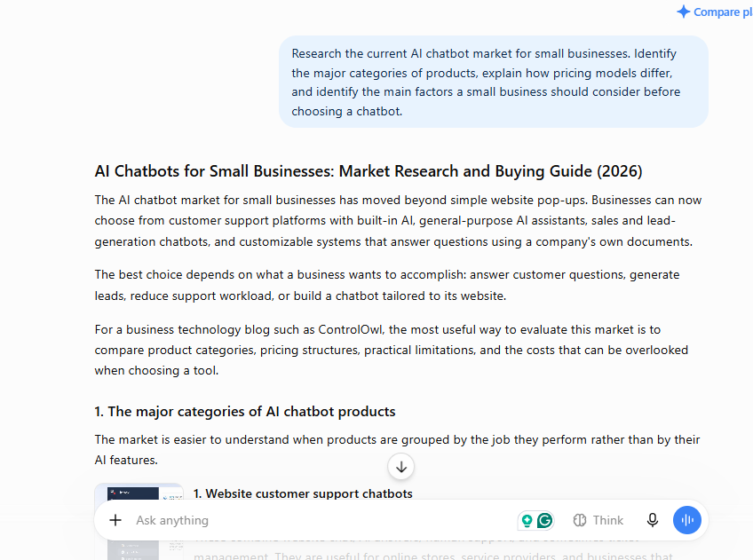Click paragraph mentioning ControlOwl blog
Image resolution: width=753 pixels, height=560 pixels.
392,350
